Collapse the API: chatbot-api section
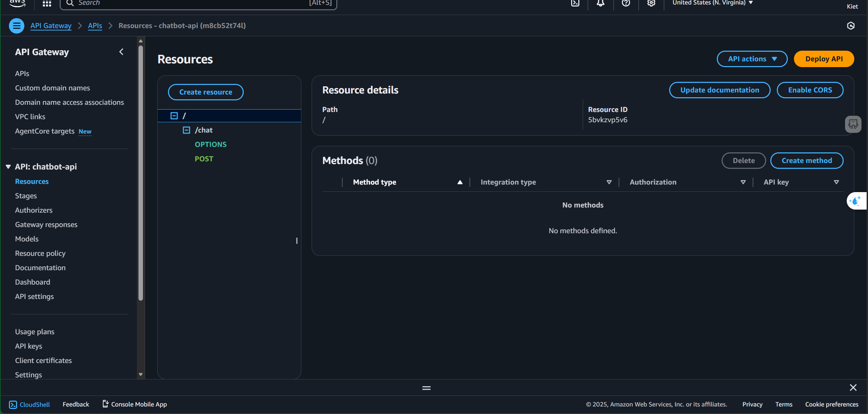 coord(8,167)
